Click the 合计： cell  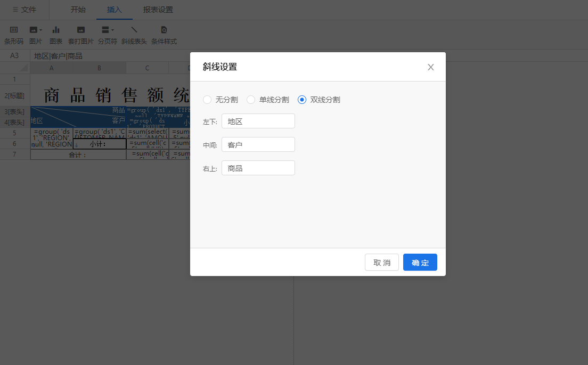coord(78,154)
